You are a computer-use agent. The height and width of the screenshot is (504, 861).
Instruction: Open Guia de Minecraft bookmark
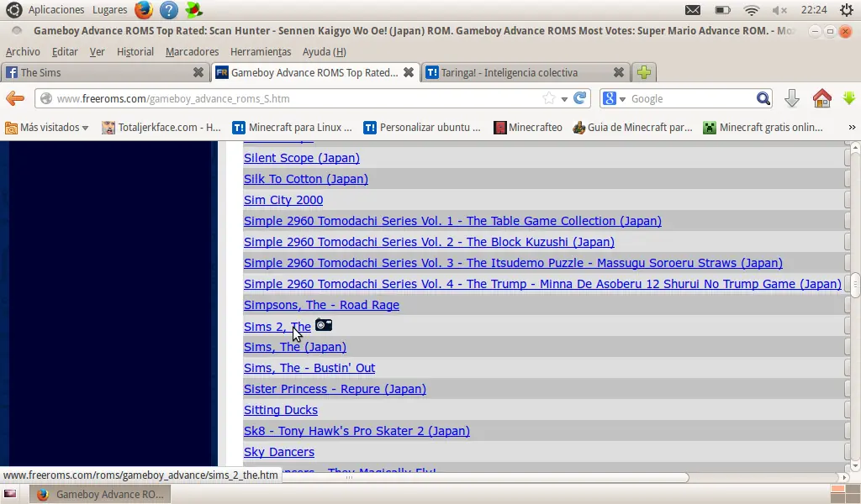[x=632, y=127]
